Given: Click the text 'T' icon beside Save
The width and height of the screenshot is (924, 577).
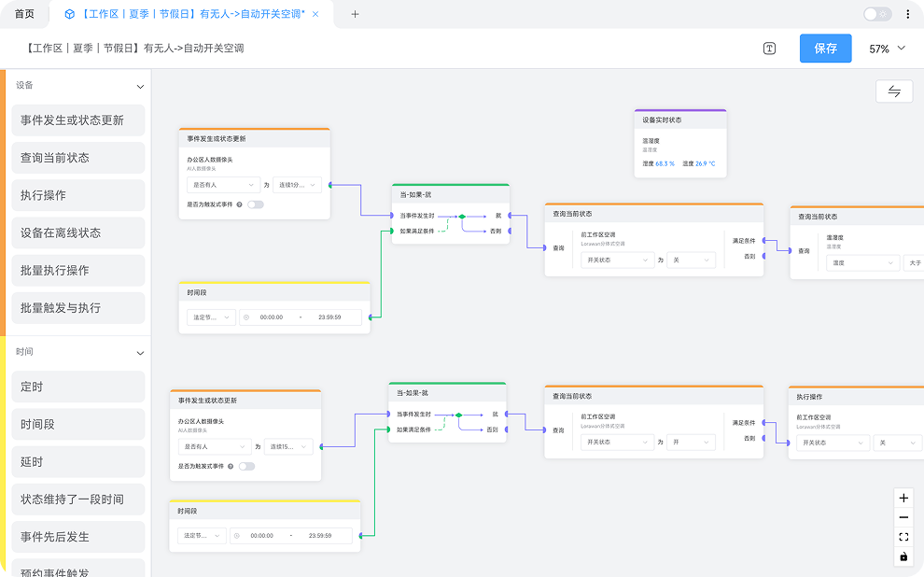Looking at the screenshot, I should 769,49.
